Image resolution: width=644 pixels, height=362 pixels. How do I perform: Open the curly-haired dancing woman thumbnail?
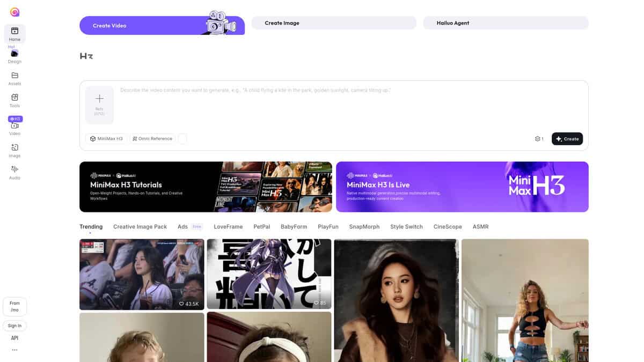[525, 300]
